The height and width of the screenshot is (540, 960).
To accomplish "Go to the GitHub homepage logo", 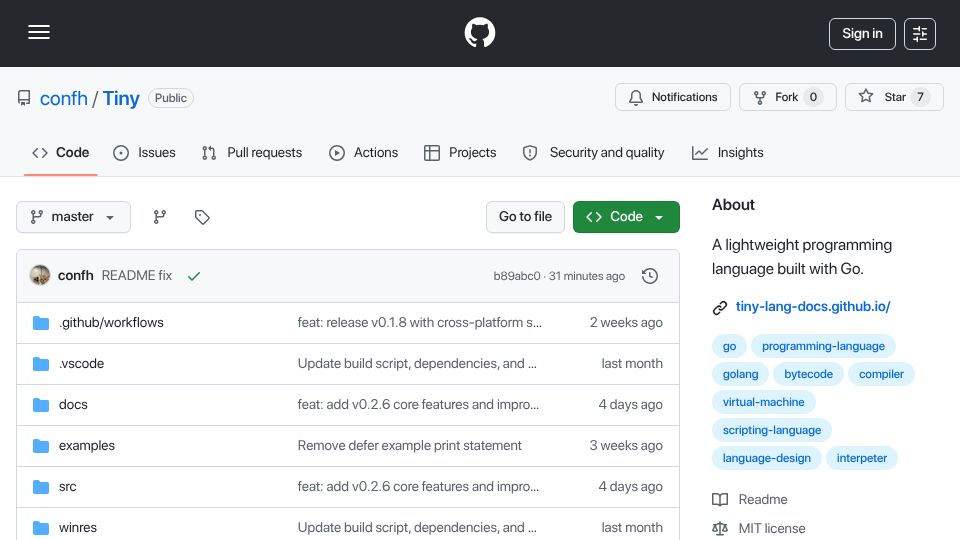I will coord(479,32).
